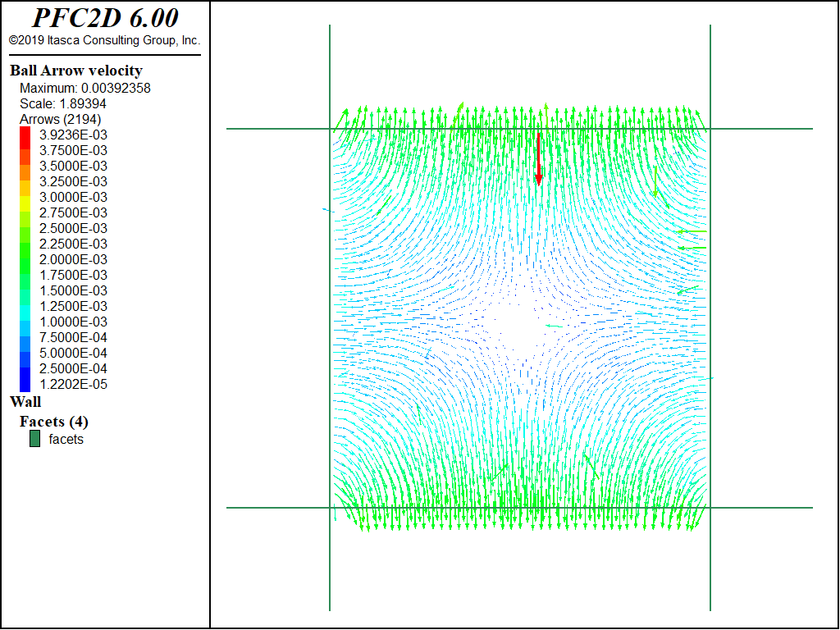Image resolution: width=840 pixels, height=630 pixels.
Task: Click the 2.2500E-03 legend label
Action: pos(73,244)
